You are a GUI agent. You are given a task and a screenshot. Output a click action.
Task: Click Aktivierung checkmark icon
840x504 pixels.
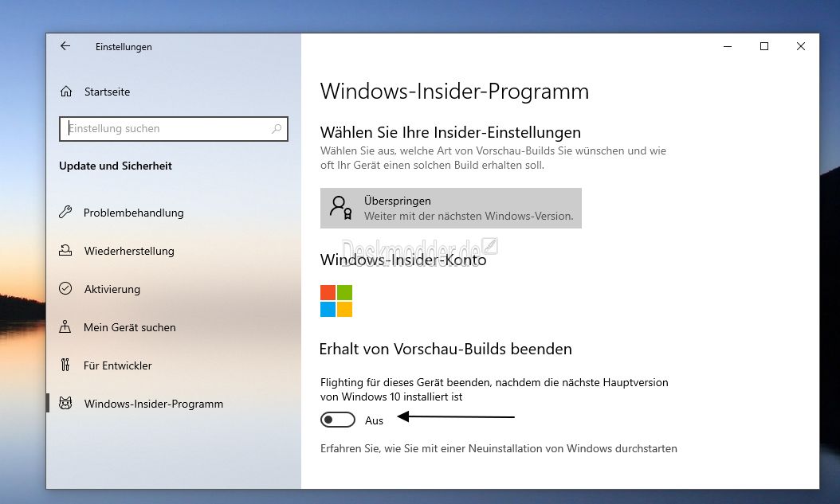pos(65,289)
